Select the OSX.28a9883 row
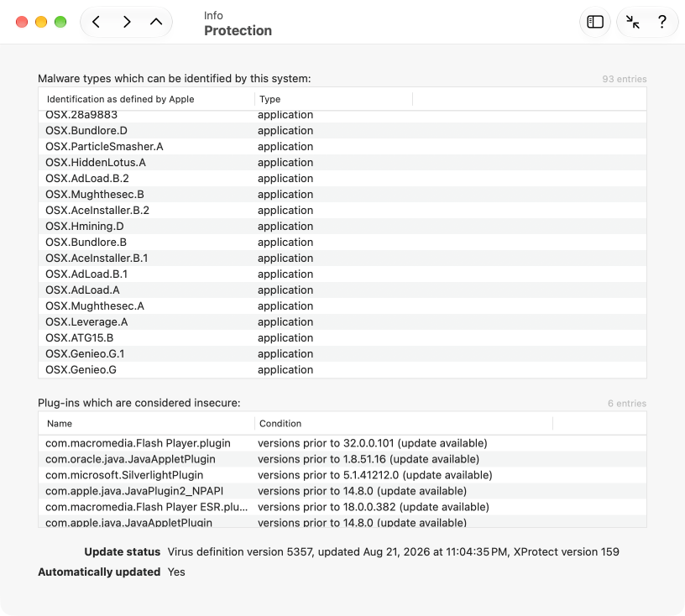Screen dimensions: 685x616 click(x=342, y=115)
